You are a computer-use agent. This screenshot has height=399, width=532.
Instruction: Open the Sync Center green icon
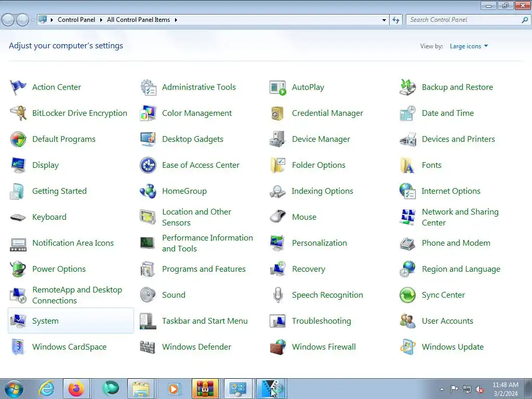(407, 295)
